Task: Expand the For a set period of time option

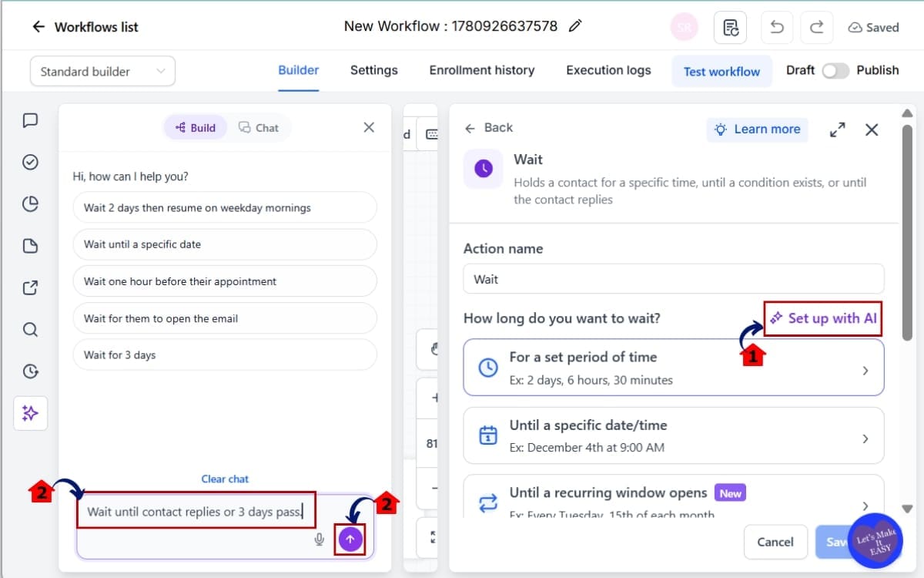Action: click(674, 368)
